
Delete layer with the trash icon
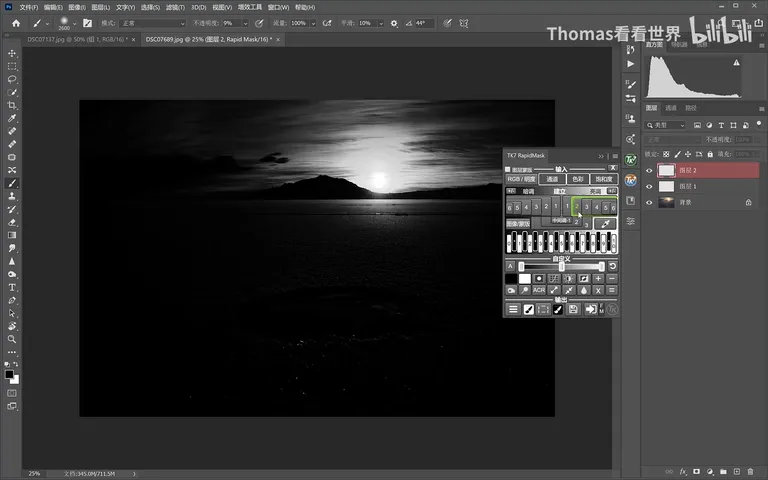point(750,472)
